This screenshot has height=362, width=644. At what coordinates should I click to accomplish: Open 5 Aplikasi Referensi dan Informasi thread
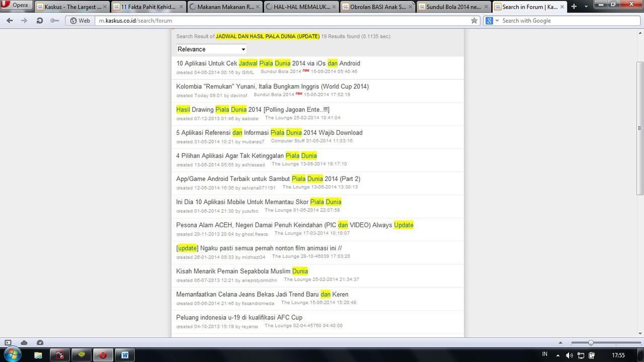[269, 133]
